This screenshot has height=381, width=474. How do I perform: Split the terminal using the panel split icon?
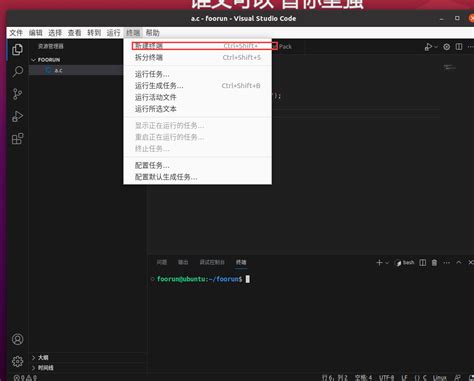(x=423, y=263)
